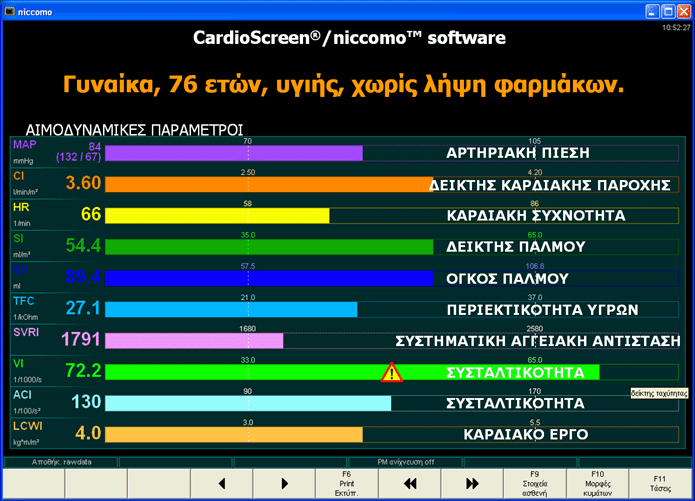
Task: Click the blue SV stroke volume bar
Action: [x=269, y=278]
